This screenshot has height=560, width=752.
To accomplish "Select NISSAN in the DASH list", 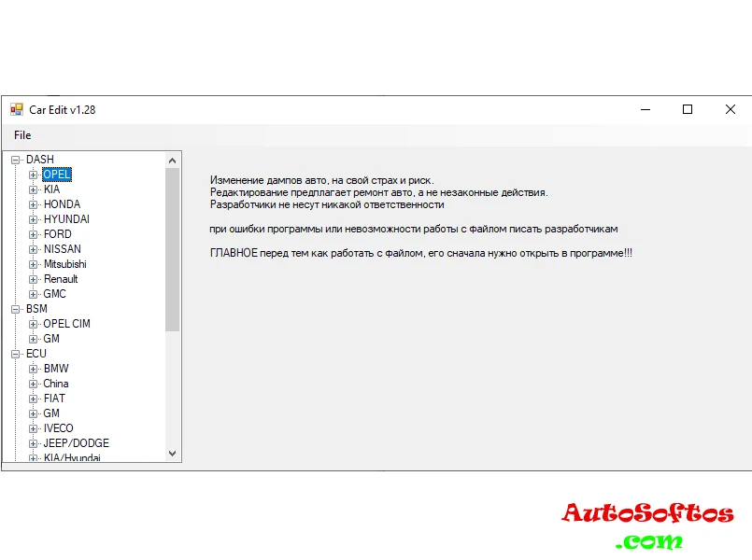I will click(62, 249).
